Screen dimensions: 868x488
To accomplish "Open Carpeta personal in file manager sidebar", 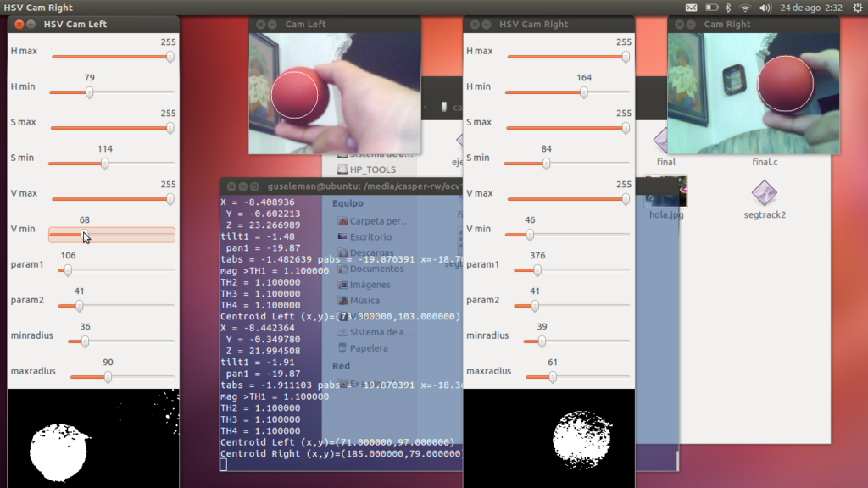I will [374, 221].
